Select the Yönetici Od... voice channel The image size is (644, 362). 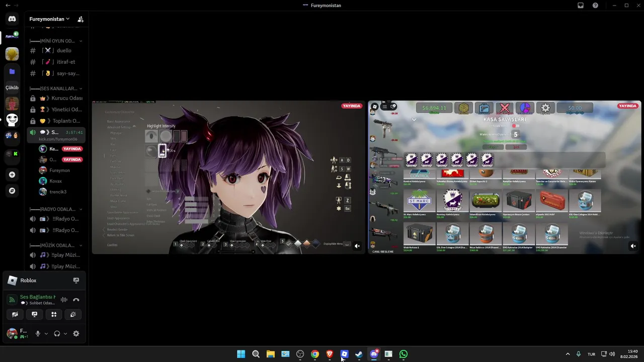[56, 110]
